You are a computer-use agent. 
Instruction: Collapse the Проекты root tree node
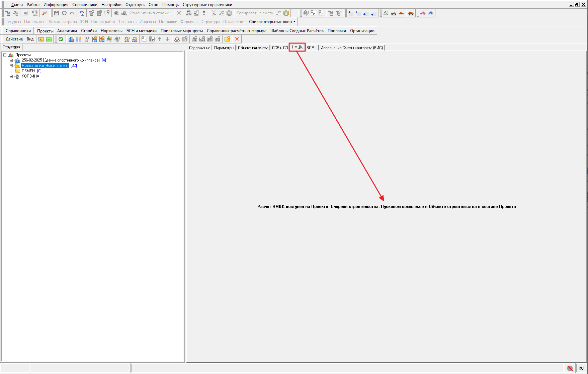click(x=5, y=55)
